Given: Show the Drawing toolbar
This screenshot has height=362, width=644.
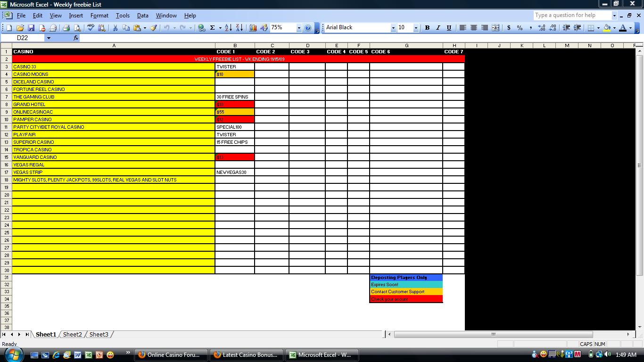Looking at the screenshot, I should [x=264, y=28].
